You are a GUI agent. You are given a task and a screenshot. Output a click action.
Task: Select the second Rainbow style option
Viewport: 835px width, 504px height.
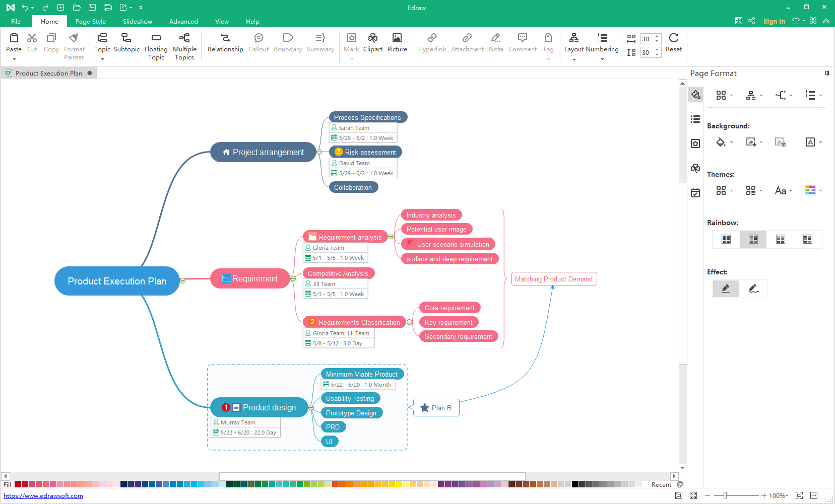coord(753,239)
